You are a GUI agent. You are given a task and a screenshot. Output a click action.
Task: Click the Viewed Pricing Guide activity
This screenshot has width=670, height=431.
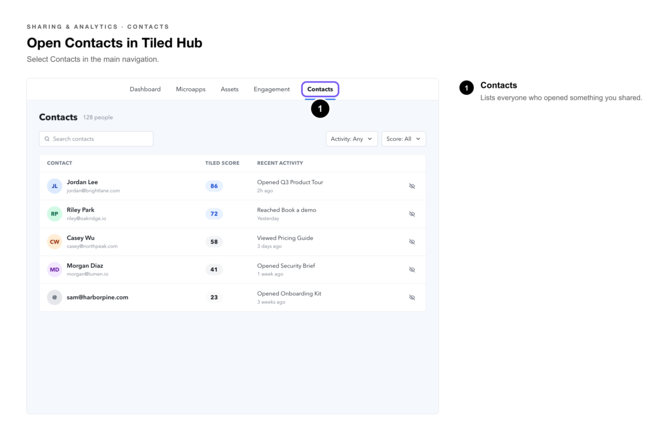coord(285,237)
